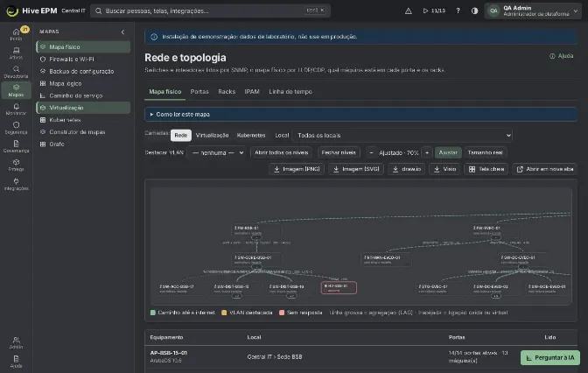
Task: Click the yellow VLAN destacada legend swatch
Action: tap(224, 313)
